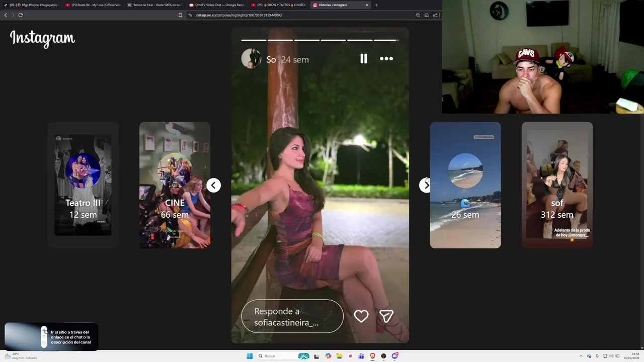Image resolution: width=644 pixels, height=362 pixels.
Task: Click the pink-red app icon on the taskbar
Action: 350,356
